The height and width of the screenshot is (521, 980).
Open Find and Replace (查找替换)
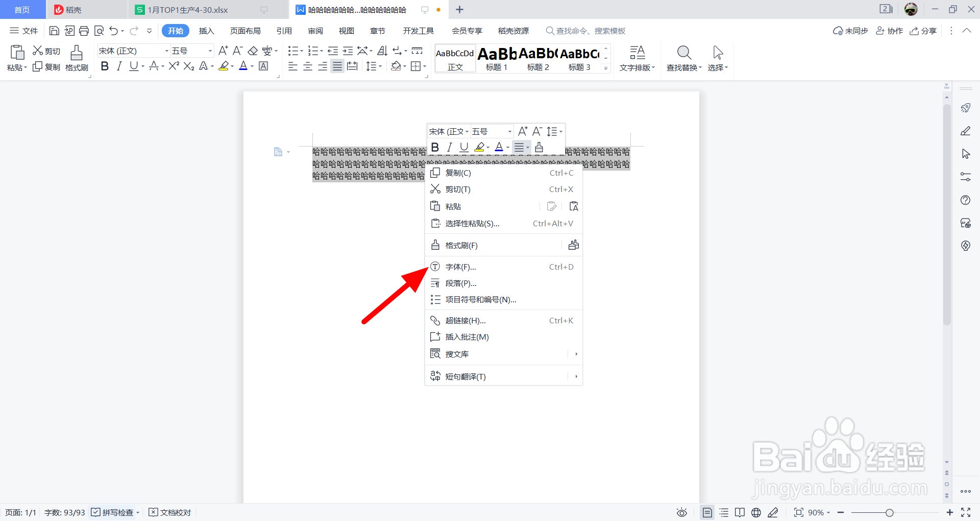pos(684,58)
